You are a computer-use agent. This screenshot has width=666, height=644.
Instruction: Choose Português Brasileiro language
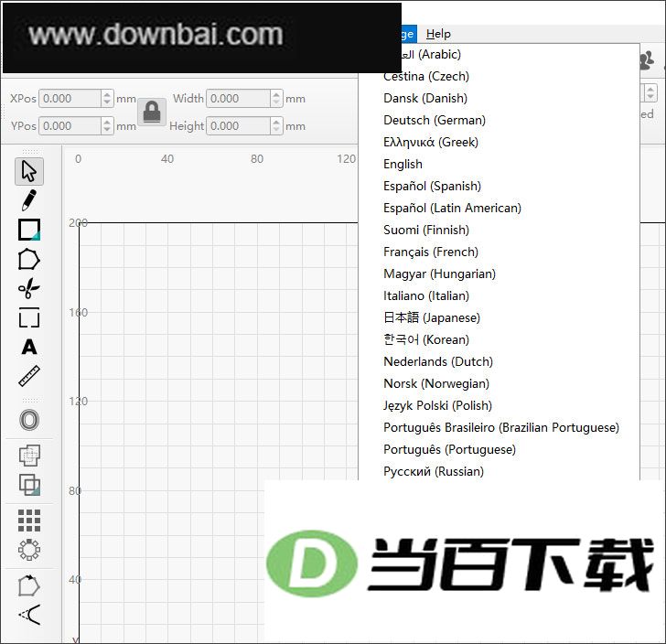point(499,427)
